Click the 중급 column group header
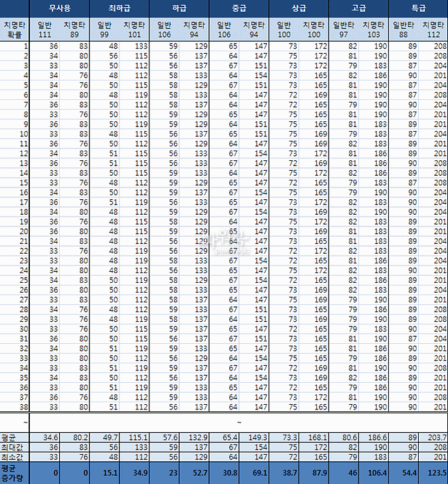This screenshot has width=448, height=484. click(239, 8)
